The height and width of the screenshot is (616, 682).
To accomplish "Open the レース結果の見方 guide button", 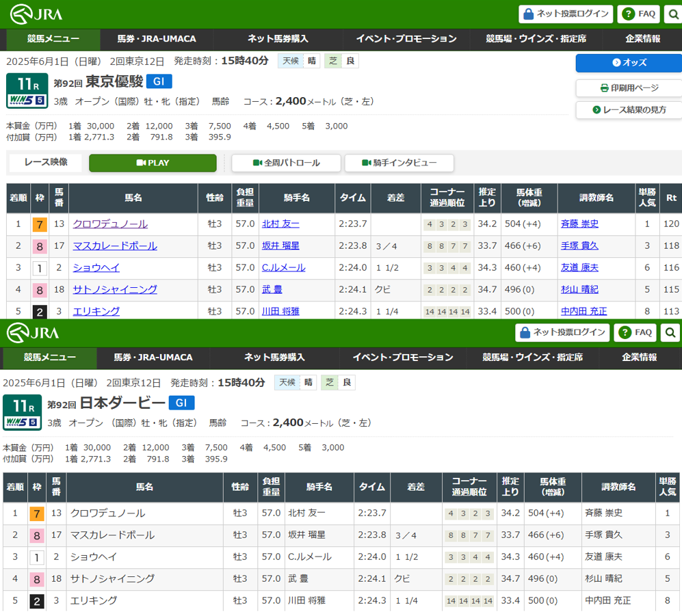I will pos(629,110).
